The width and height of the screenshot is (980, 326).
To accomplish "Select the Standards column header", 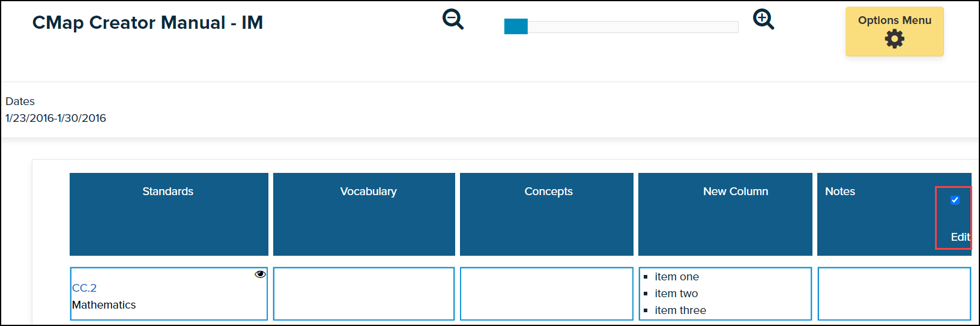I will click(168, 192).
